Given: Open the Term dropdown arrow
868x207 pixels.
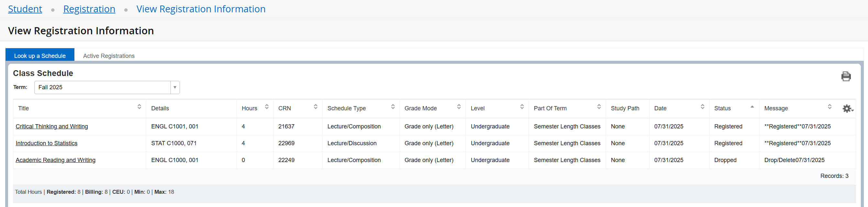Looking at the screenshot, I should (175, 87).
